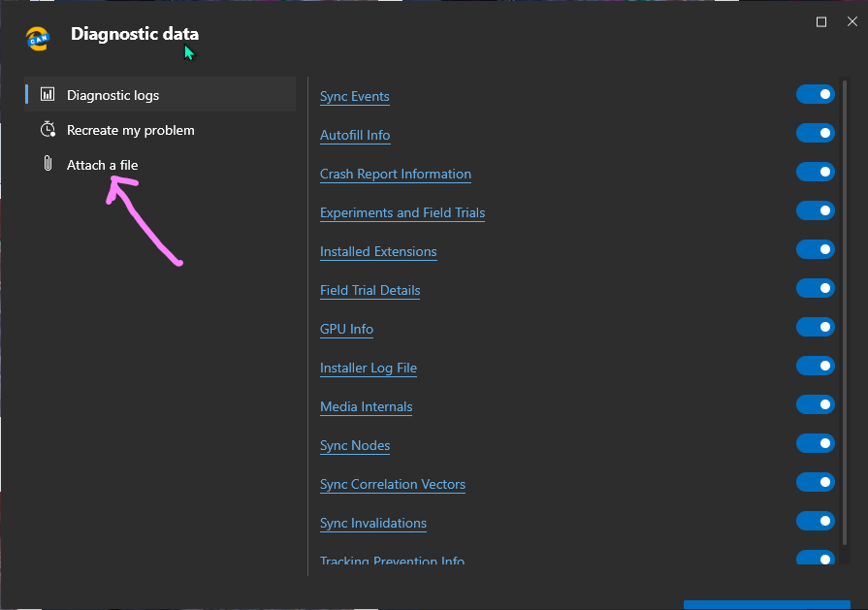Close the Diagnostic data window

pos(851,21)
